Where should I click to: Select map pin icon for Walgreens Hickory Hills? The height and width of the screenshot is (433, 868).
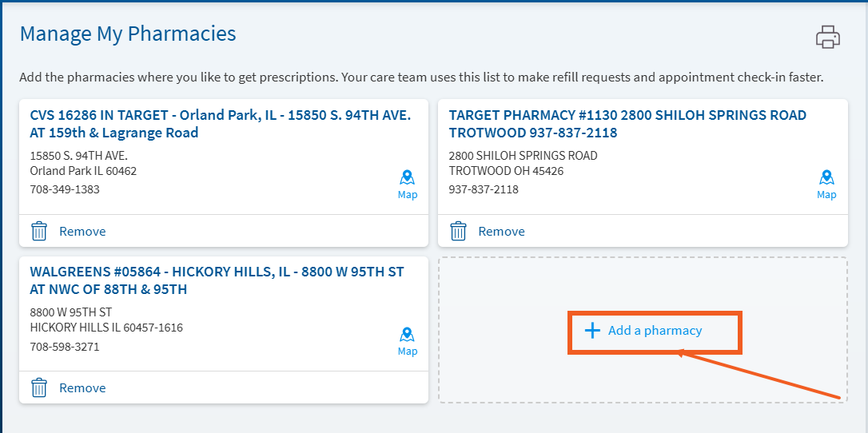(x=408, y=335)
